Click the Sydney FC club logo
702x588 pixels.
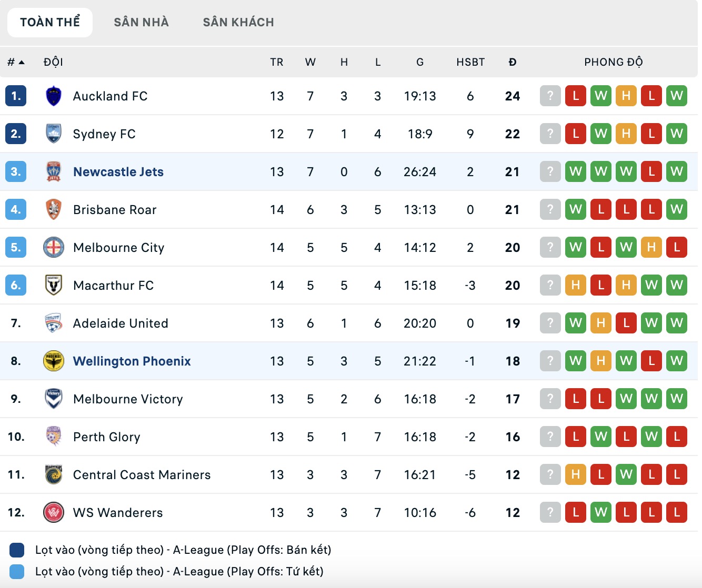[54, 134]
